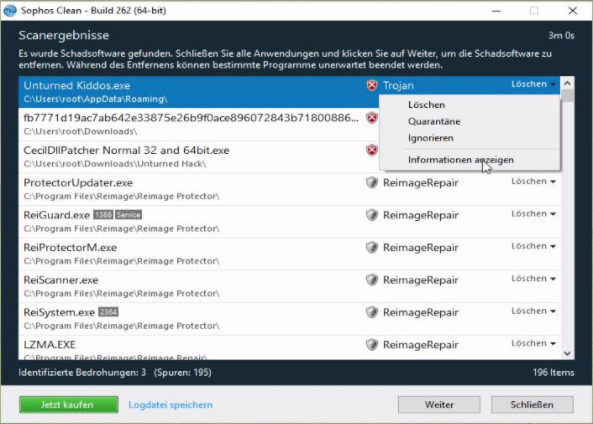Open the Löschen dropdown for ReiSystem.exe
Viewport: 593px width, 424px height.
[x=533, y=311]
